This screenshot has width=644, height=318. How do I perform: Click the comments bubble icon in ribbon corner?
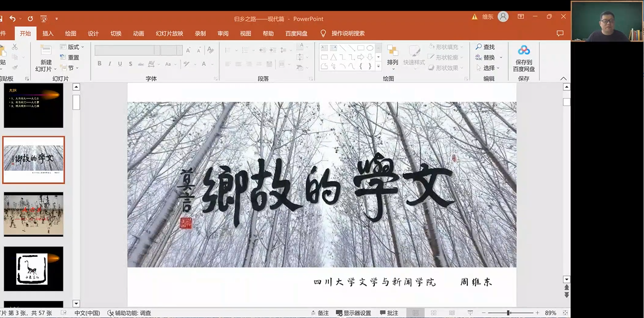(x=560, y=33)
